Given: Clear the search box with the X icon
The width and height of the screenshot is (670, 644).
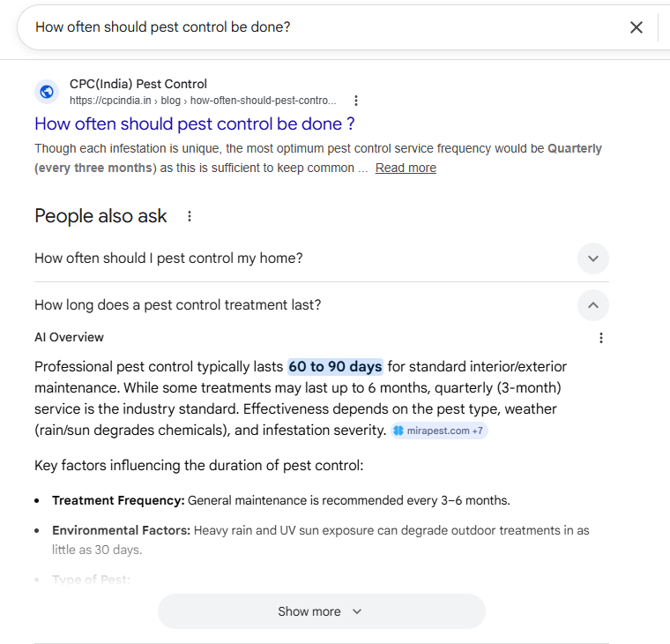Looking at the screenshot, I should coord(636,27).
